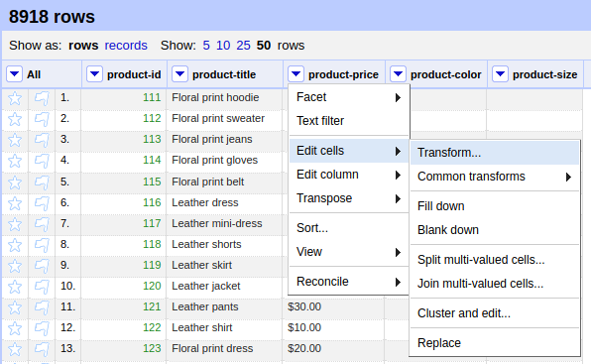Select Sort... from the column menu
Image resolution: width=591 pixels, height=364 pixels.
pos(349,228)
